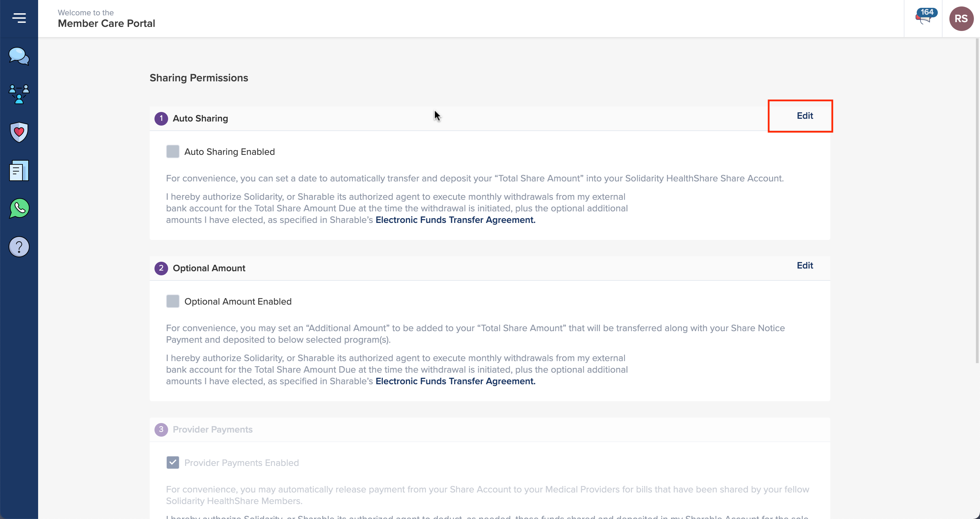
Task: Uncheck the Provider Payments Enabled checkbox
Action: pyautogui.click(x=173, y=463)
